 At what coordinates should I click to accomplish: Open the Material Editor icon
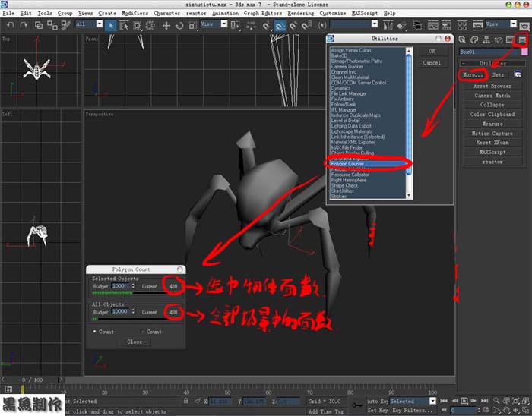click(462, 25)
